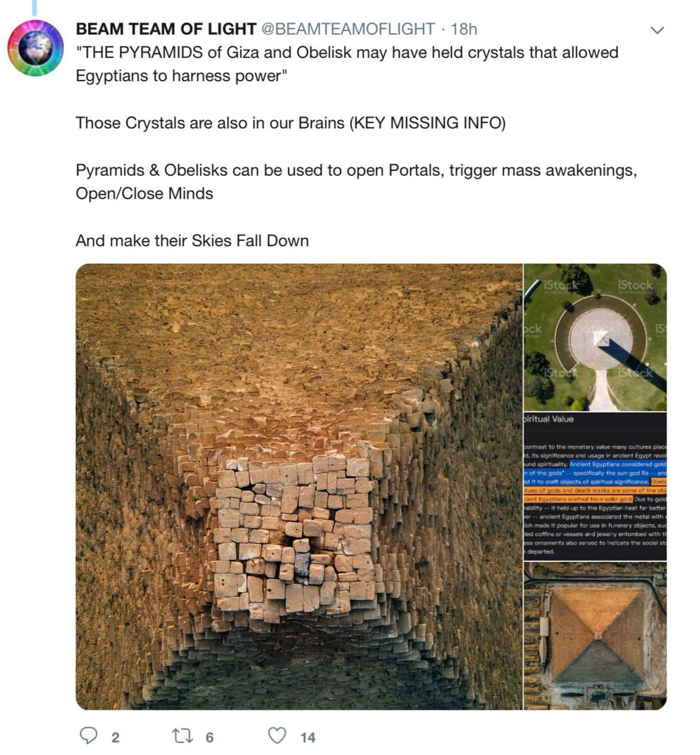
Task: Expand the tweet options chevron menu
Action: [657, 30]
